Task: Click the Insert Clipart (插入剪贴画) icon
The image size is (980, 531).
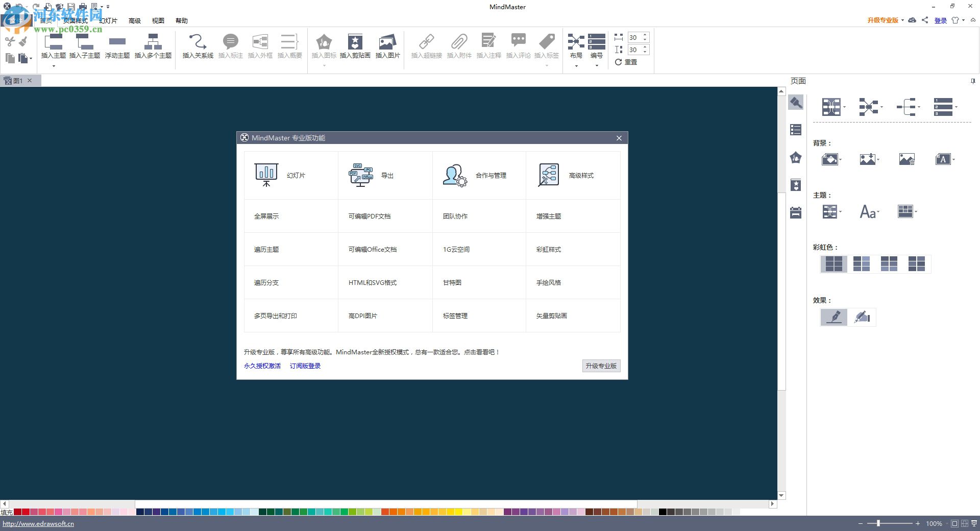Action: [x=355, y=41]
